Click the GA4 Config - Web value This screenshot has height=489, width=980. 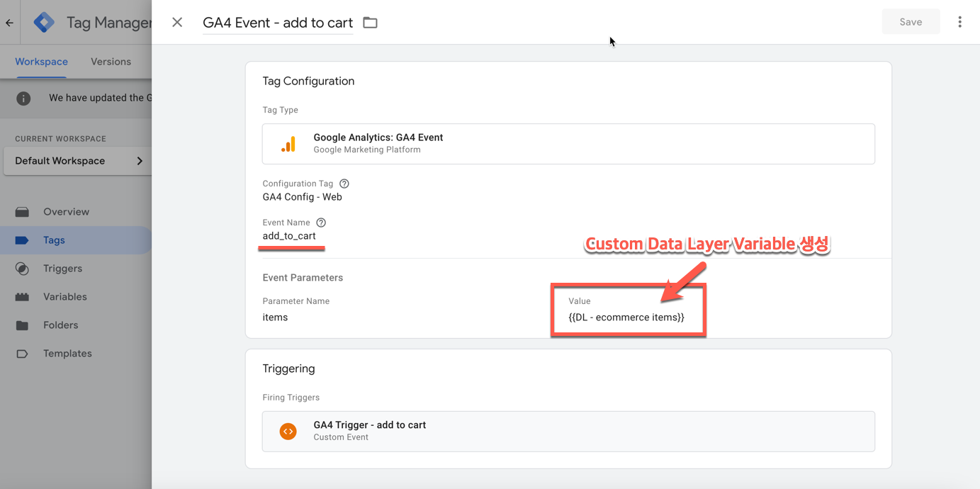point(303,197)
